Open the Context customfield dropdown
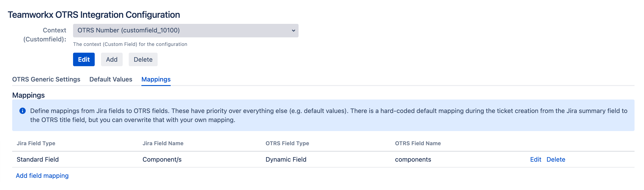 pos(185,30)
